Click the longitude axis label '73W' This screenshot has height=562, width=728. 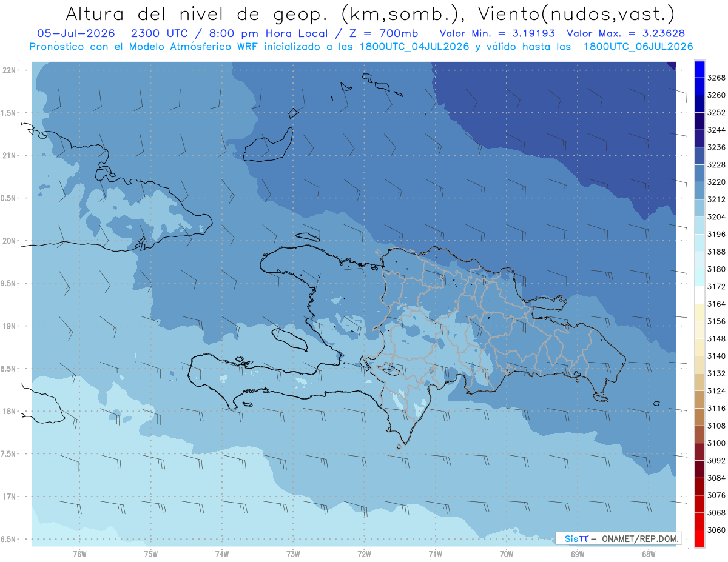click(293, 554)
